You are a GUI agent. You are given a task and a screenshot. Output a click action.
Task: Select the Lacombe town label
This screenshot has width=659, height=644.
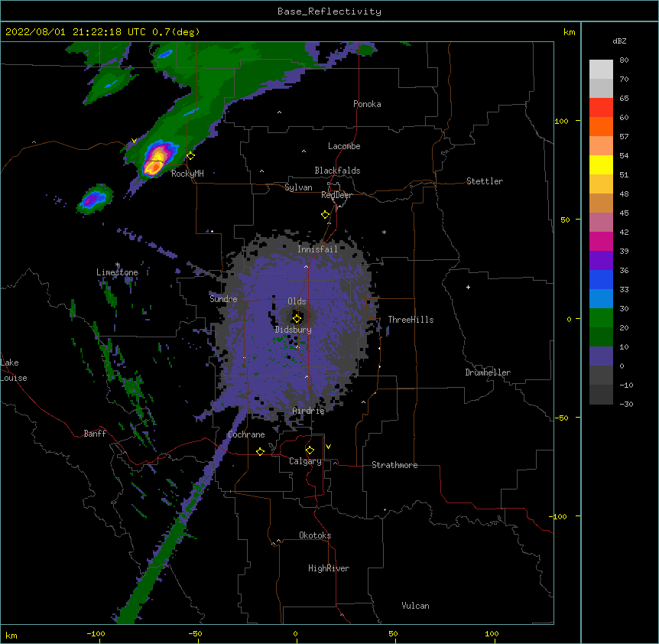(x=344, y=146)
